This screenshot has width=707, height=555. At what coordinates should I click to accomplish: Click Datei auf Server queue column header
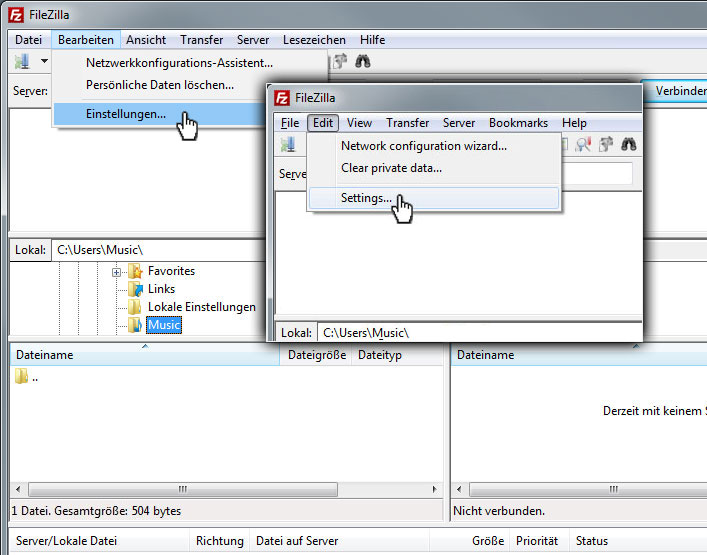coord(340,541)
